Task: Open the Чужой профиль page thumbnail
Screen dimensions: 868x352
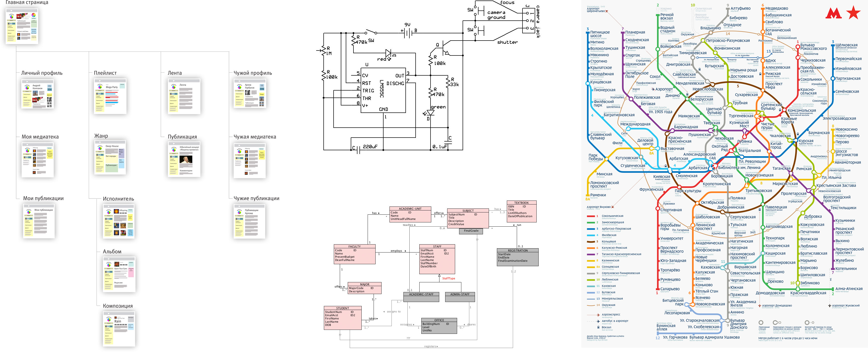Action: (x=250, y=94)
